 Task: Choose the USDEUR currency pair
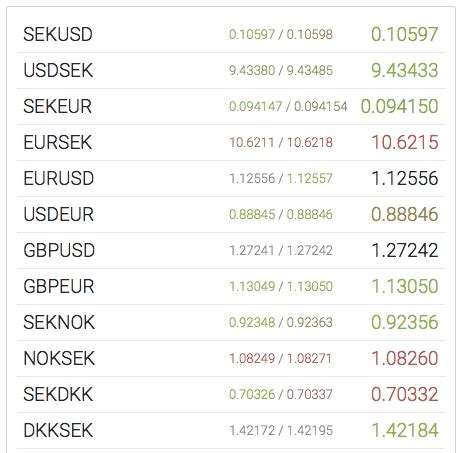[231, 214]
